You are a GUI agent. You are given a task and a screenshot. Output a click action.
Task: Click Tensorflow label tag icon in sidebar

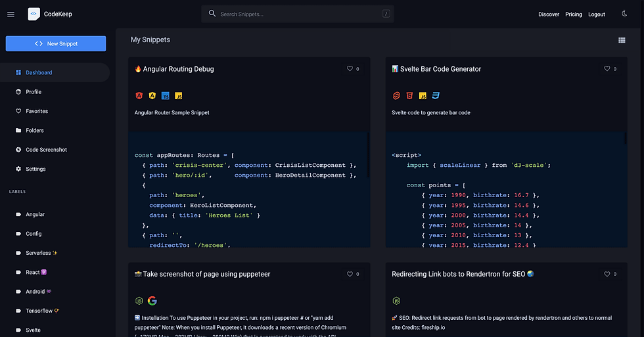tap(18, 311)
